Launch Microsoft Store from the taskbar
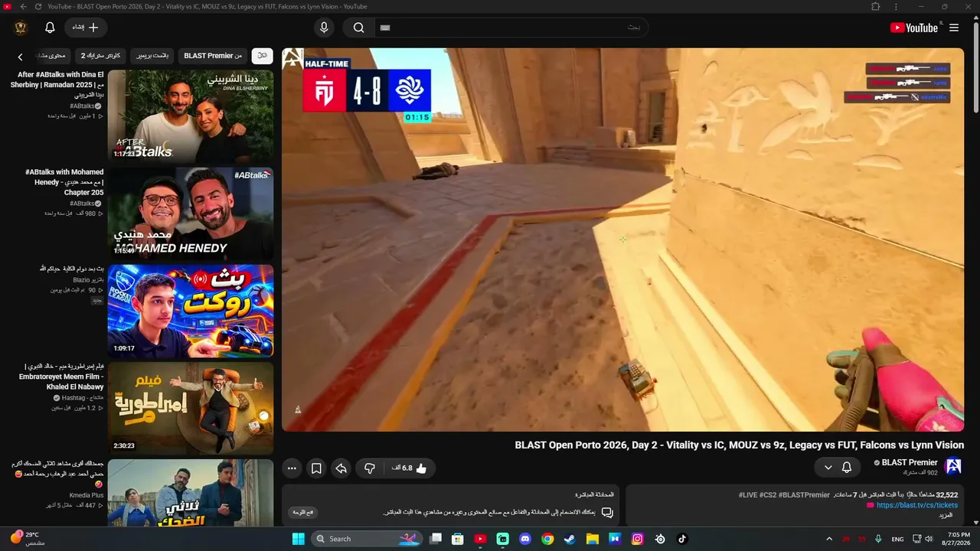Screen dimensions: 980x551 [x=458, y=539]
